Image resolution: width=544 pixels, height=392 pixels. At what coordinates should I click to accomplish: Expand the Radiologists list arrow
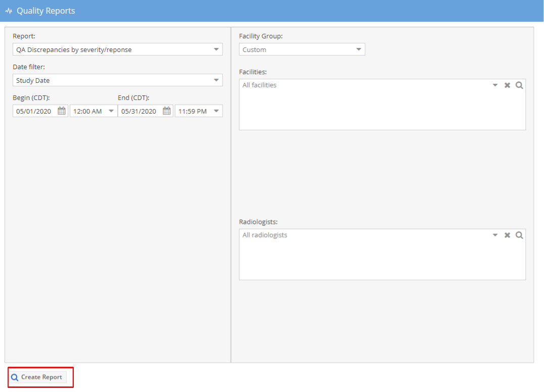495,235
